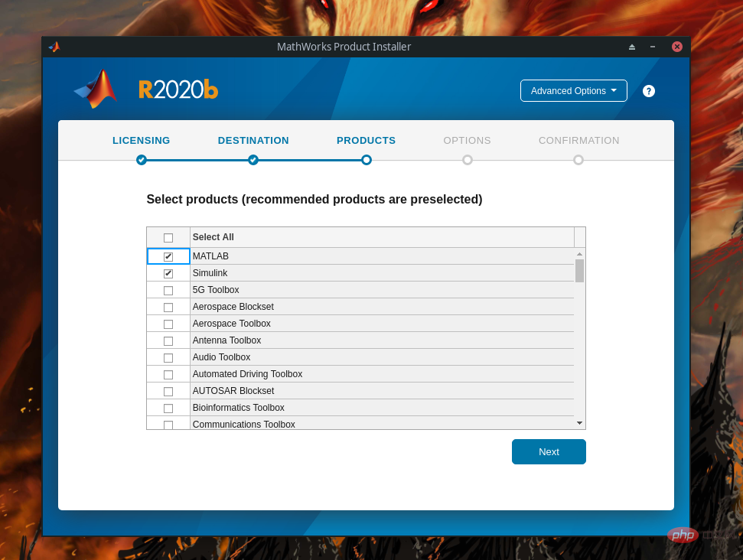Uncheck the Simulink checkbox
Screen dimensions: 743x560
[x=168, y=274]
